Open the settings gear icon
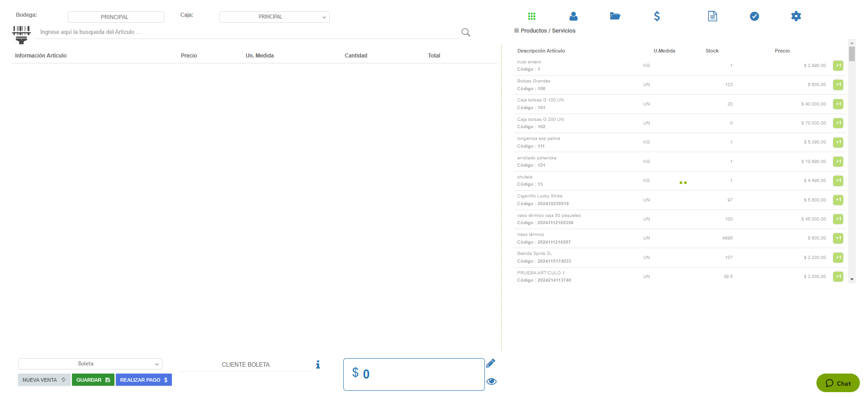 tap(796, 16)
